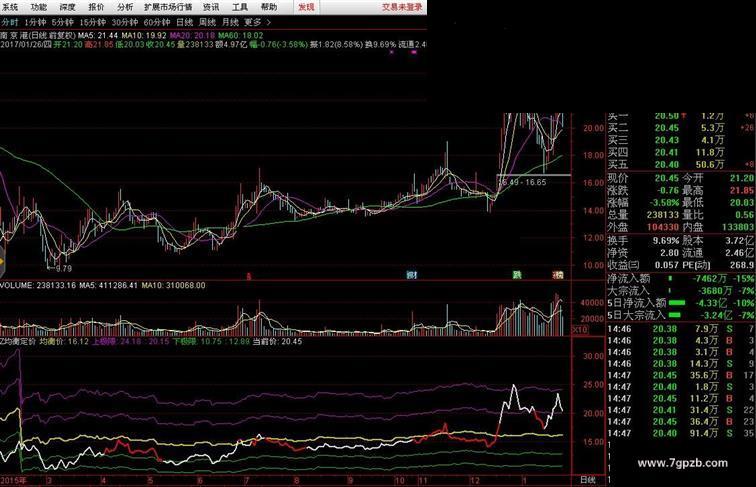Click the 大宗流入 row

[680, 291]
